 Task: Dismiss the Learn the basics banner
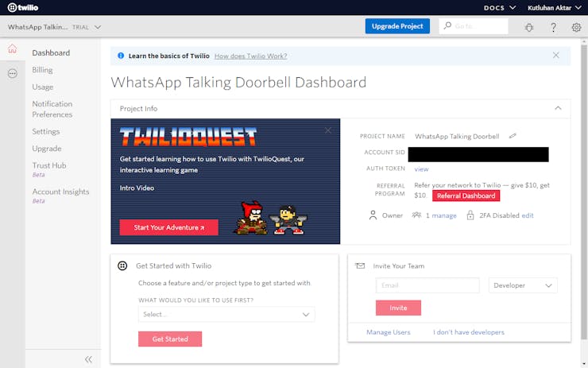click(x=555, y=55)
